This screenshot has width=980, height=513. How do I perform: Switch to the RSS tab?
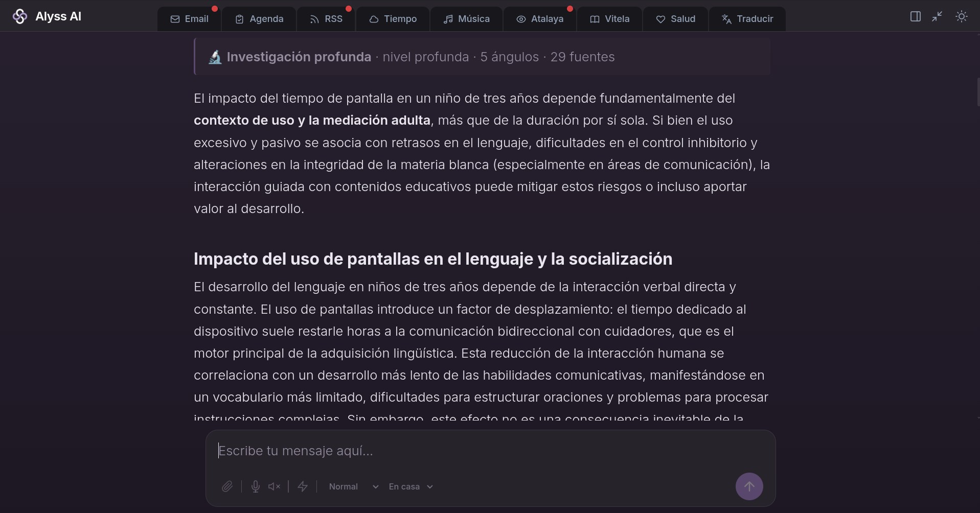(326, 19)
